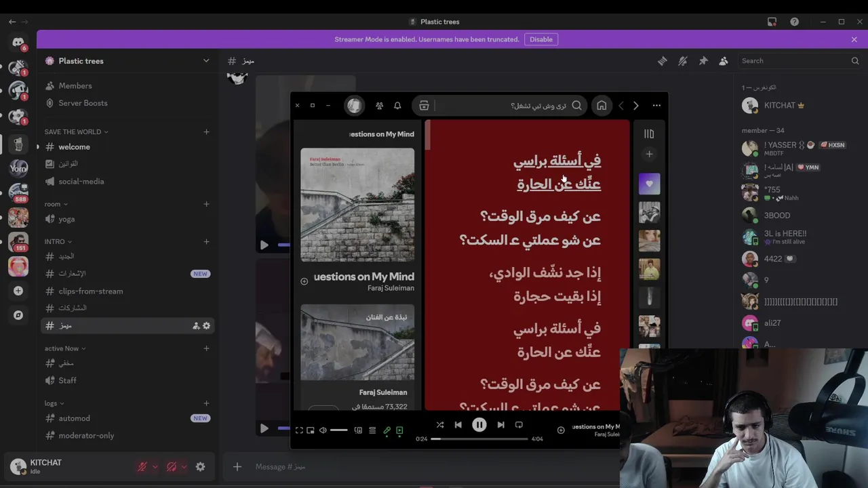Viewport: 868px width, 488px height.
Task: Toggle Spotify shuffle
Action: [440, 425]
